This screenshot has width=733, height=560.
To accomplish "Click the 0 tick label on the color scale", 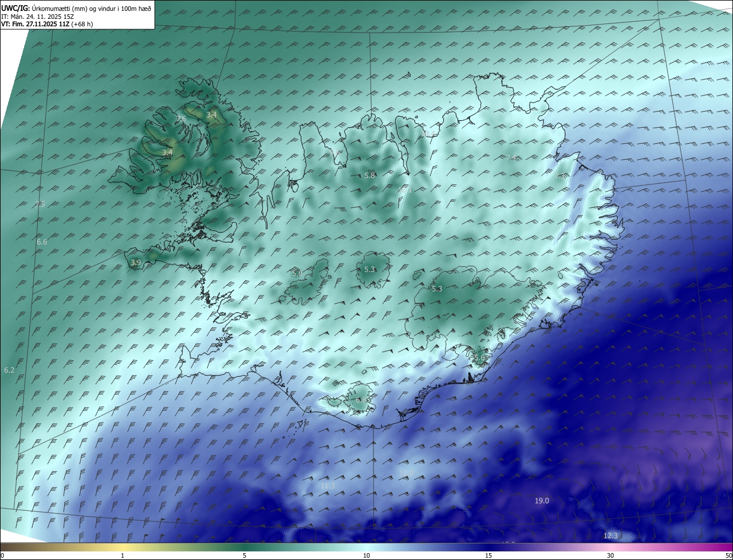I will click(2, 555).
